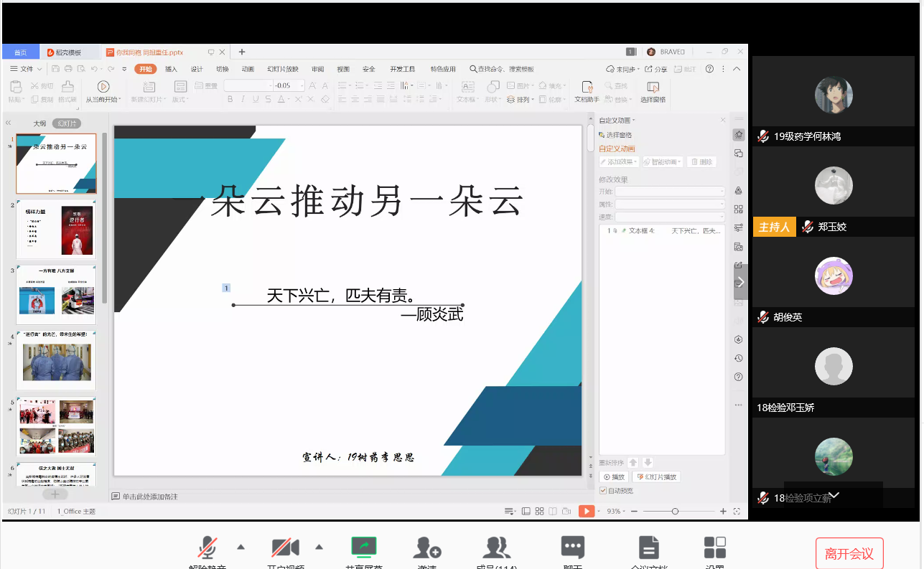Viewport: 924px width, 569px height.
Task: Open the meeting documents icon
Action: pyautogui.click(x=648, y=547)
